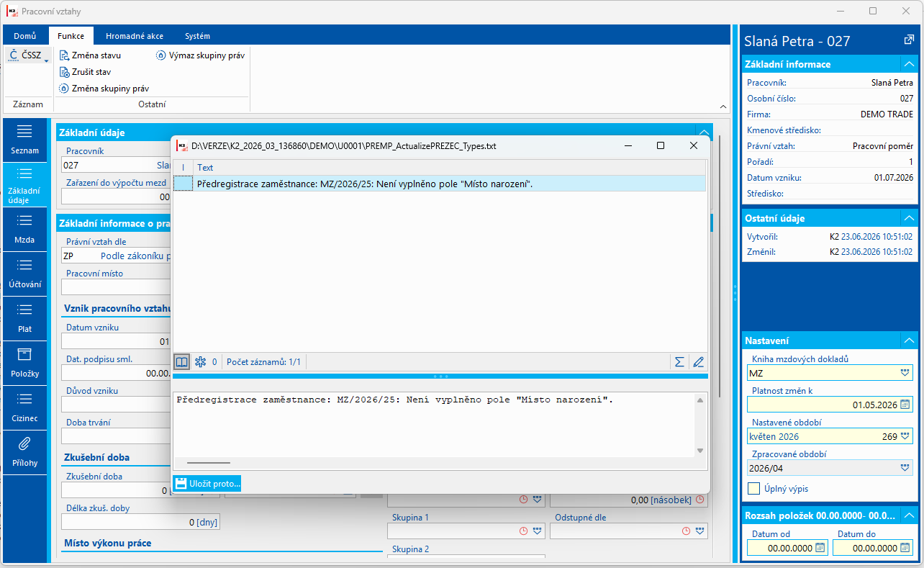The image size is (924, 568).
Task: Click the sum sigma icon in log window
Action: point(679,362)
